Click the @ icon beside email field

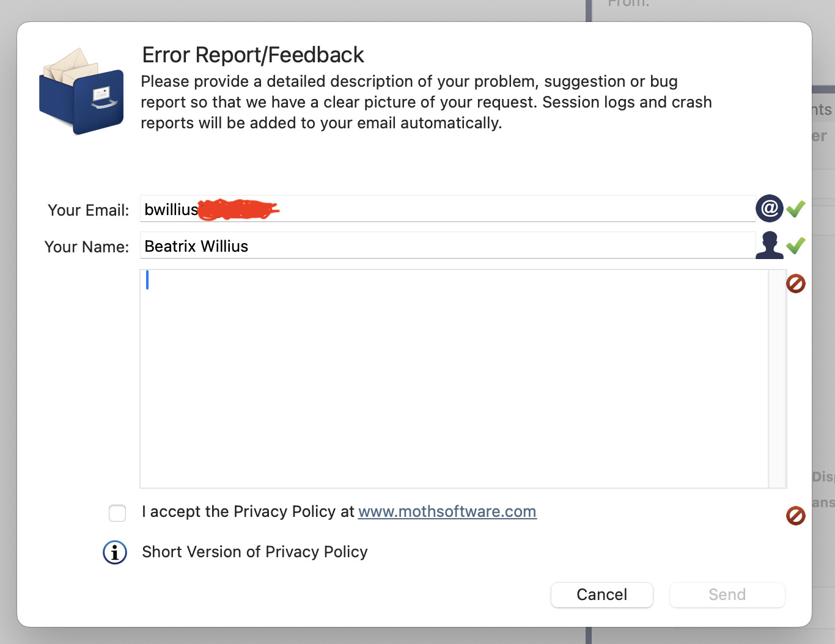(770, 209)
